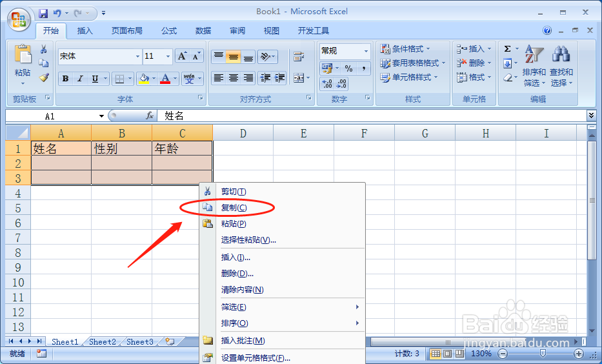
Task: Choose 复制(C) in context menu
Action: pos(282,207)
